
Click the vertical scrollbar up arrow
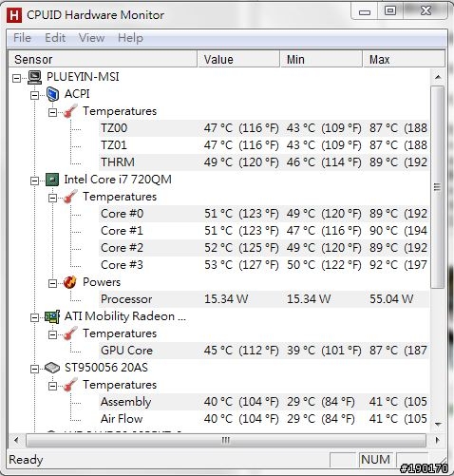tap(438, 77)
